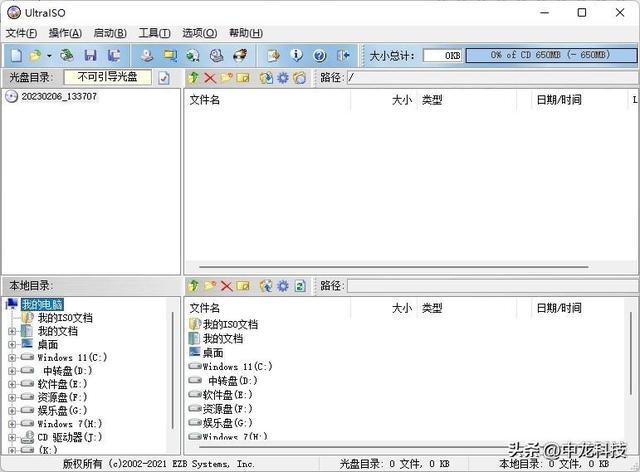
Task: Save the image with the floppy icon
Action: pos(90,55)
